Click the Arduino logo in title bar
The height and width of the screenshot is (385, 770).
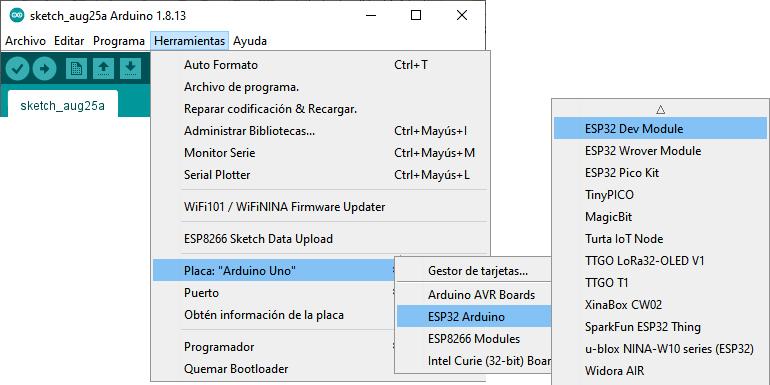17,15
